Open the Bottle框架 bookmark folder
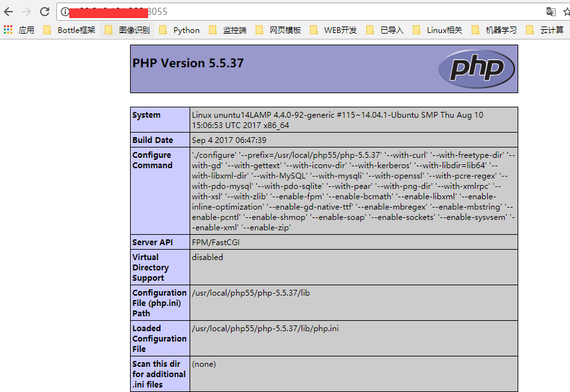The height and width of the screenshot is (392, 570). pos(69,30)
